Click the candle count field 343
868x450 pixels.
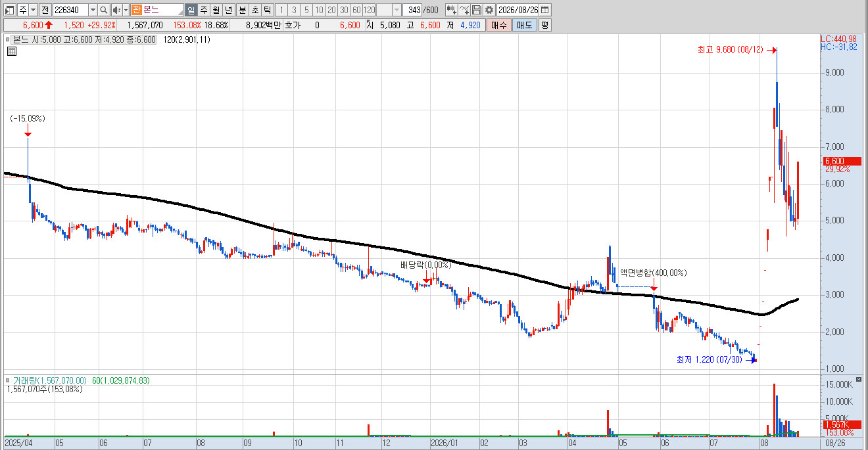coord(414,10)
